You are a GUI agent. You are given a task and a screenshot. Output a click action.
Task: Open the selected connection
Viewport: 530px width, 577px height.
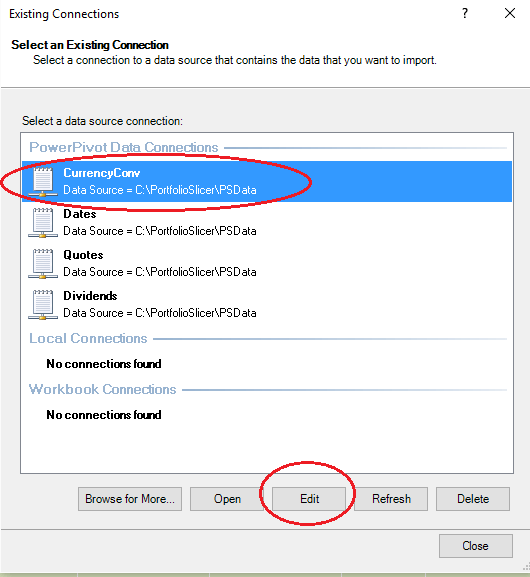point(227,499)
